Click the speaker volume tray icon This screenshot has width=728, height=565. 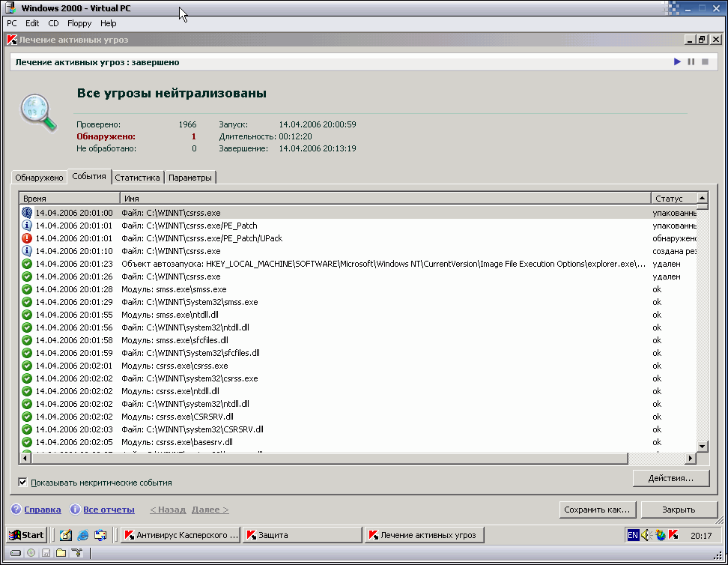tap(646, 535)
